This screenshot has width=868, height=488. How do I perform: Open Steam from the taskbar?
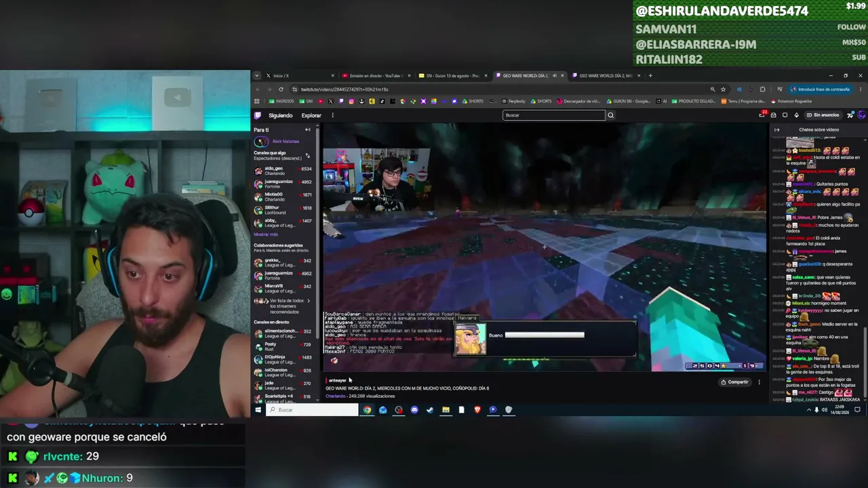430,409
